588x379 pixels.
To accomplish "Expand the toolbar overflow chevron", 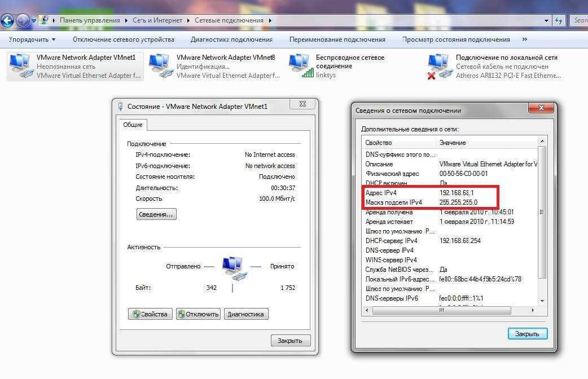I will (x=525, y=39).
